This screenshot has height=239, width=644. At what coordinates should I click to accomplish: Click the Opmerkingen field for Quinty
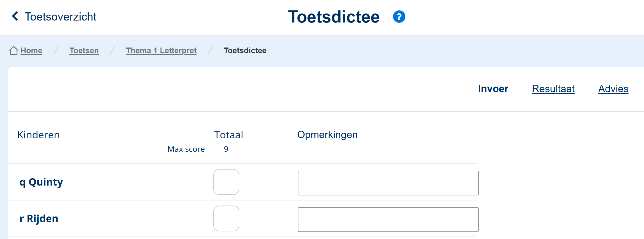coord(388,183)
